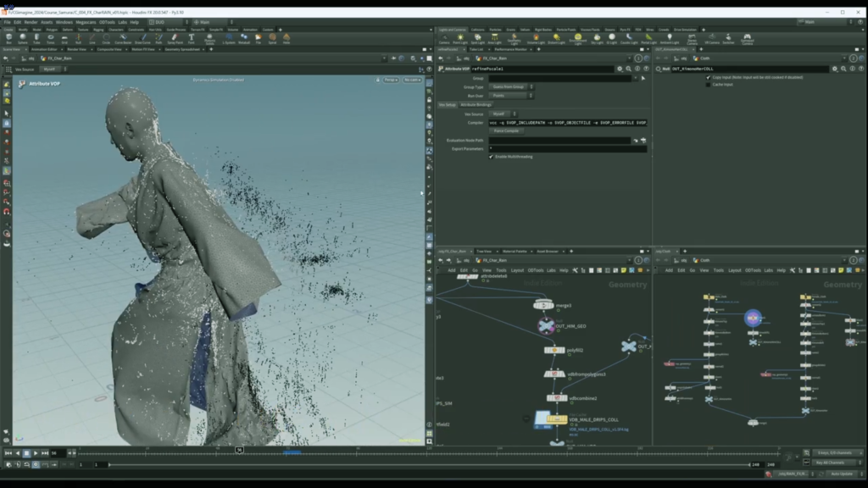Open the Megascans menu
868x488 pixels.
tap(86, 22)
